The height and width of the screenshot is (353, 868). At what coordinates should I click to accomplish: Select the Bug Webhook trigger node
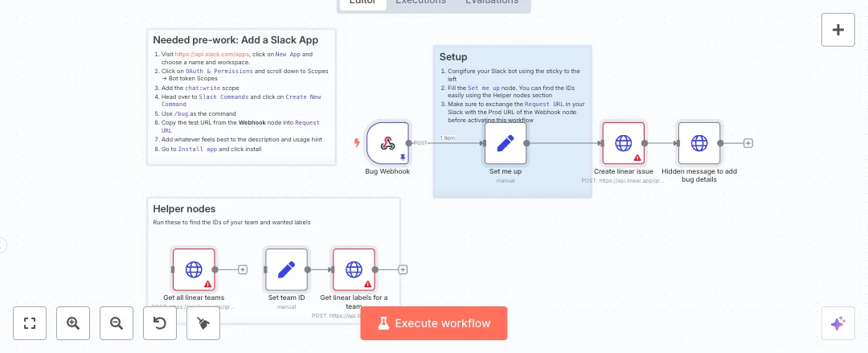(387, 143)
